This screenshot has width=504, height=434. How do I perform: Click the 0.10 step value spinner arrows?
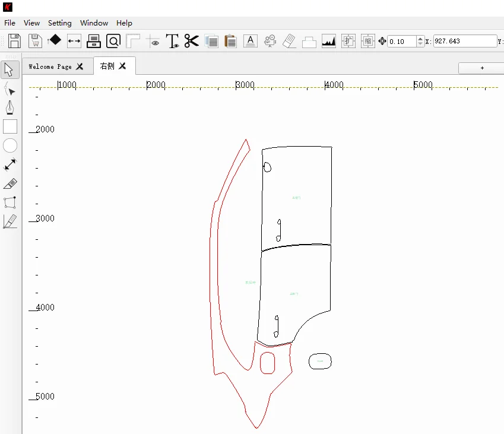[x=420, y=41]
